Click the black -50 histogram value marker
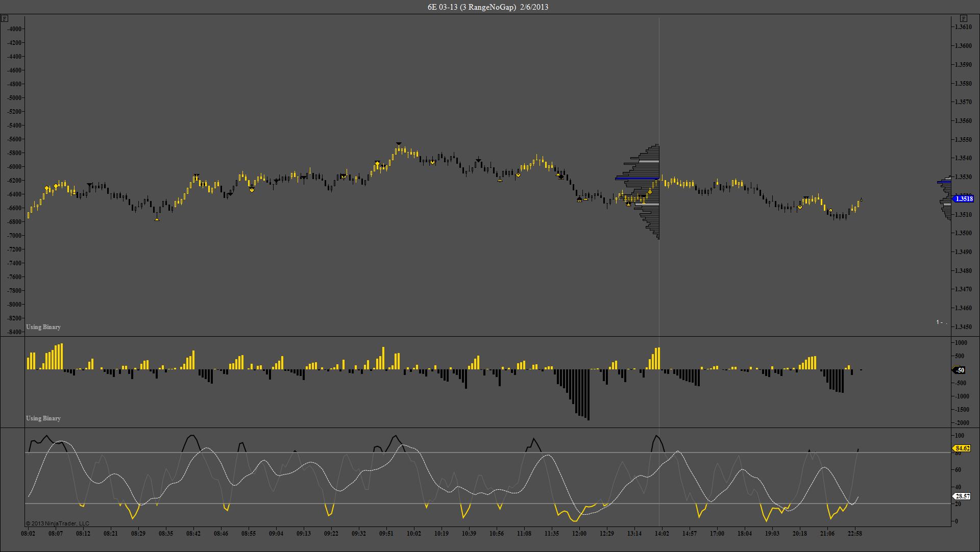This screenshot has height=552, width=980. pyautogui.click(x=960, y=370)
